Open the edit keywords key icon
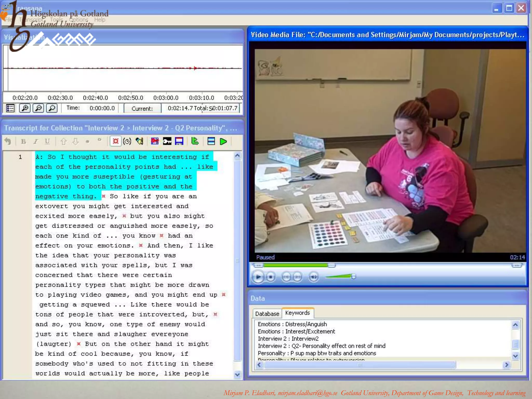 [167, 141]
